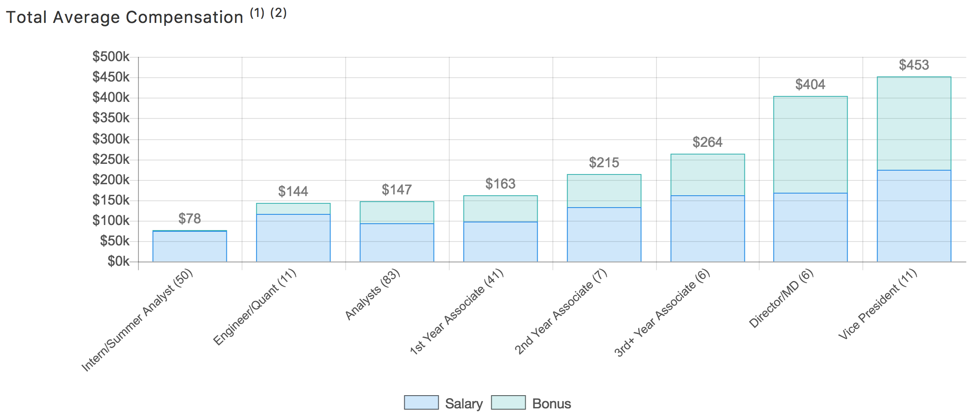Click the 3rd+ Year Associate salary bar

pyautogui.click(x=707, y=228)
